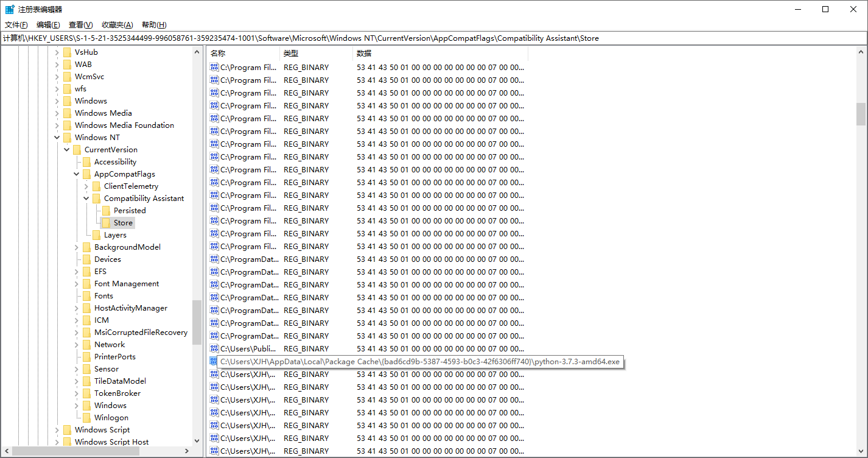Viewport: 868px width, 458px height.
Task: Click the HostActivityManager folder icon
Action: [86, 308]
